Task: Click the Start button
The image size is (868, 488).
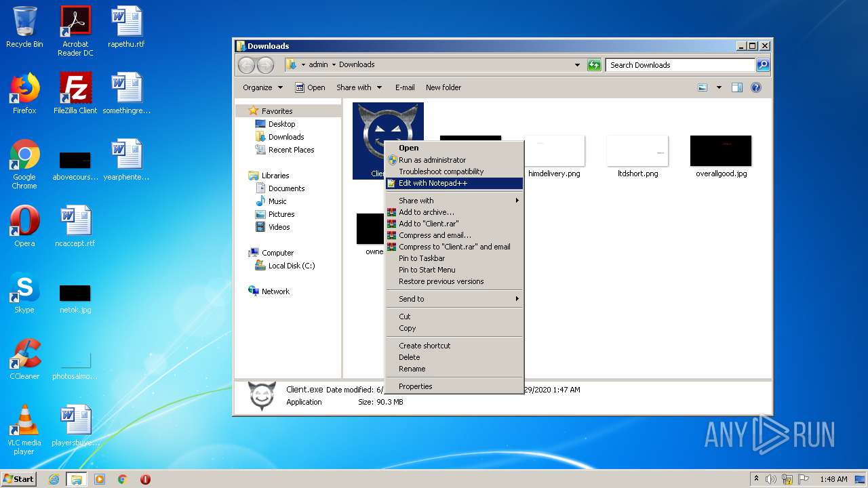Action: point(19,479)
